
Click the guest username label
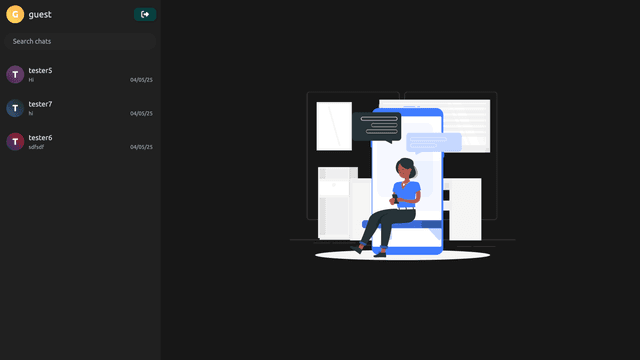[x=40, y=14]
